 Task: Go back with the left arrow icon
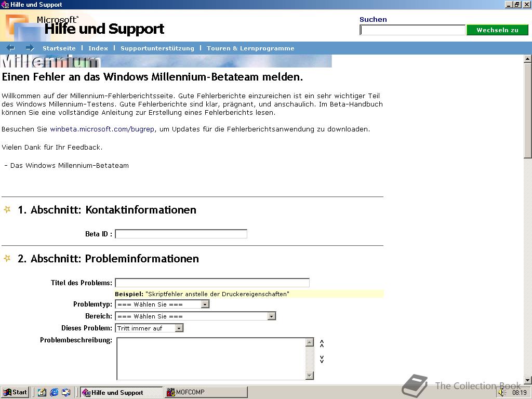10,48
